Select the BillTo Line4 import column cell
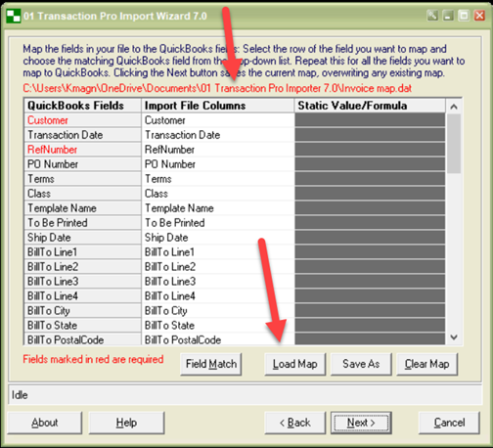This screenshot has height=448, width=493. (218, 296)
